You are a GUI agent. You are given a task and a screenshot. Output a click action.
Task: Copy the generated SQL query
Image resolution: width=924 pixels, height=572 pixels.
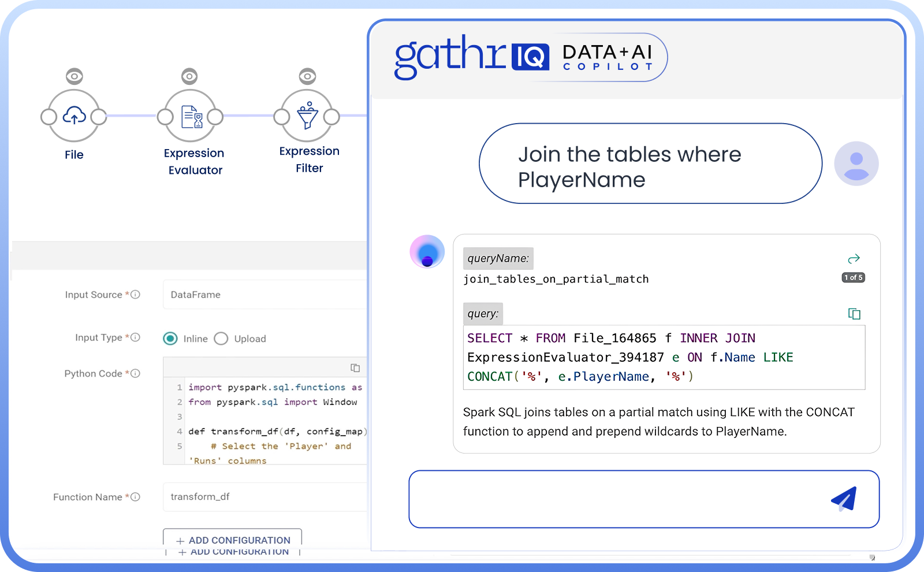(854, 314)
